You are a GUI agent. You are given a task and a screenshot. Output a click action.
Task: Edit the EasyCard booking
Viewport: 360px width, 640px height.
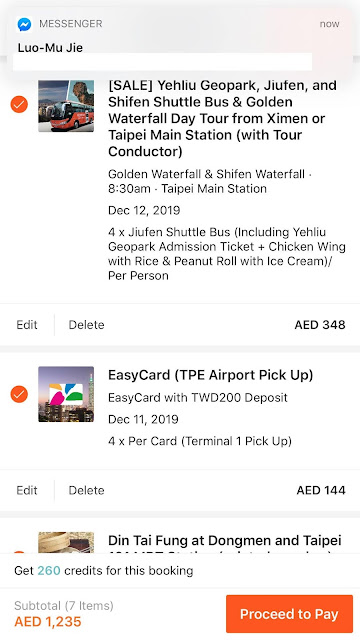point(27,490)
